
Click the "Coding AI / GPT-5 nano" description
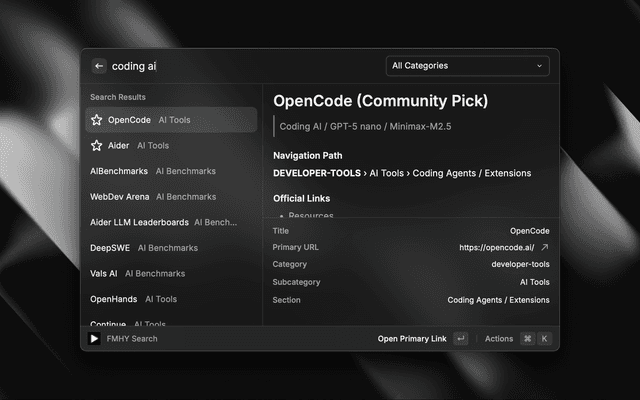[365, 127]
